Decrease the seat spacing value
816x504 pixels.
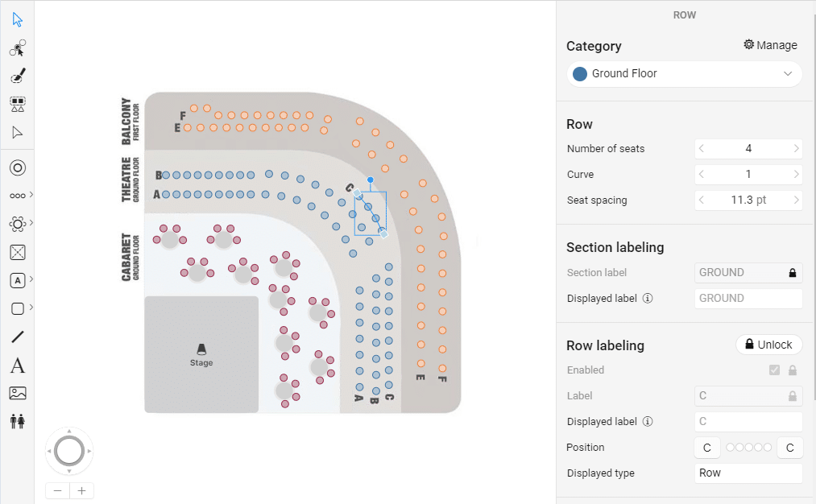click(x=702, y=200)
